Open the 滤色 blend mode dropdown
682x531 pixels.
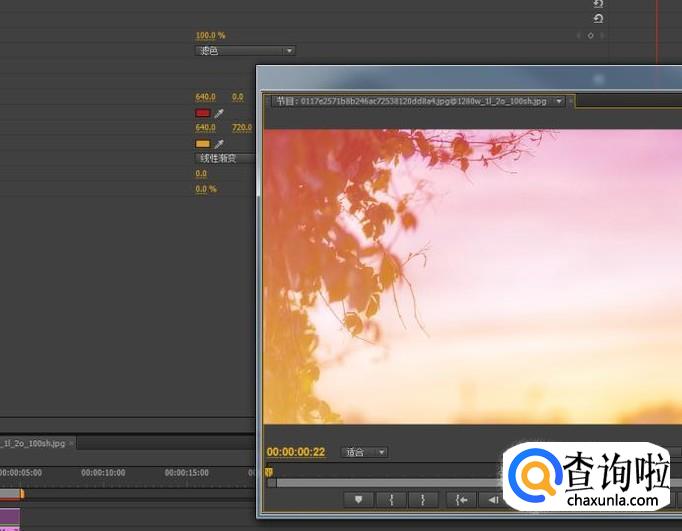245,50
